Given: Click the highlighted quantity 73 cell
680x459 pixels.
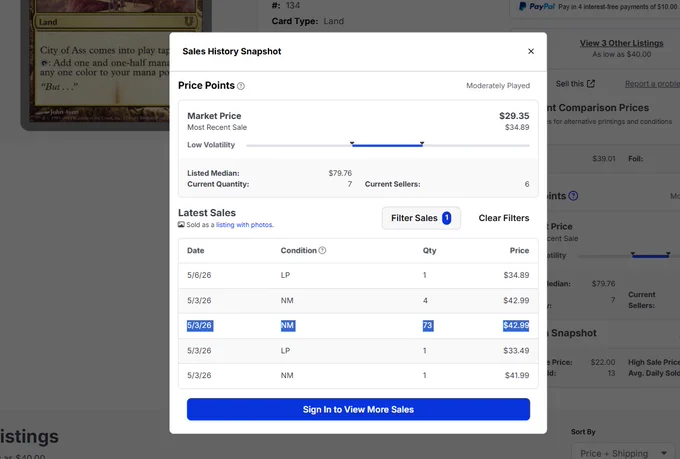Looking at the screenshot, I should click(428, 325).
